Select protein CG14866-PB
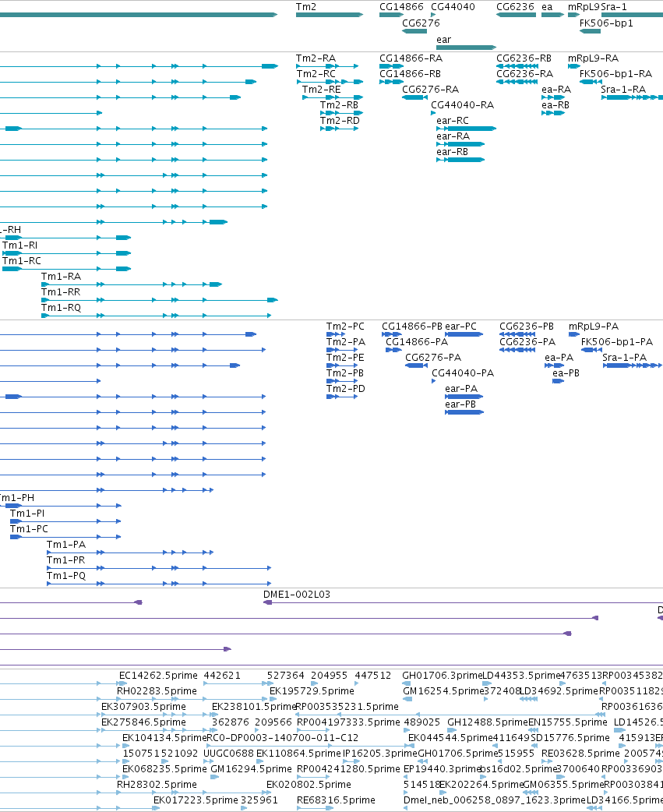The height and width of the screenshot is (812, 663). pyautogui.click(x=412, y=327)
